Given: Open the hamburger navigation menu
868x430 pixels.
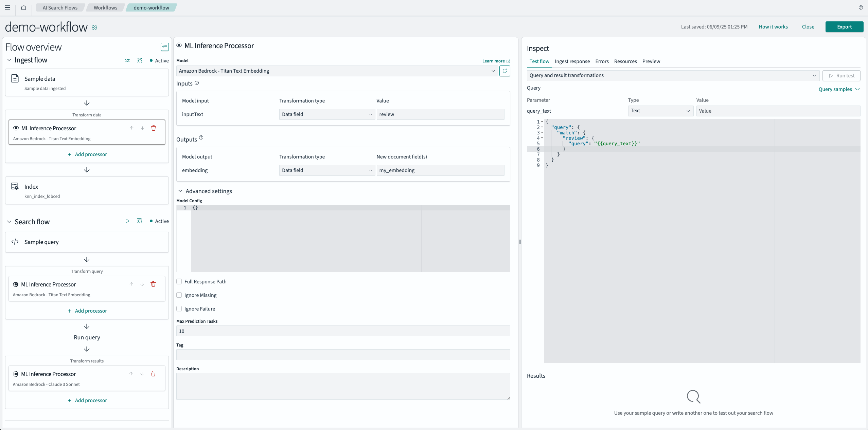Looking at the screenshot, I should click(7, 7).
